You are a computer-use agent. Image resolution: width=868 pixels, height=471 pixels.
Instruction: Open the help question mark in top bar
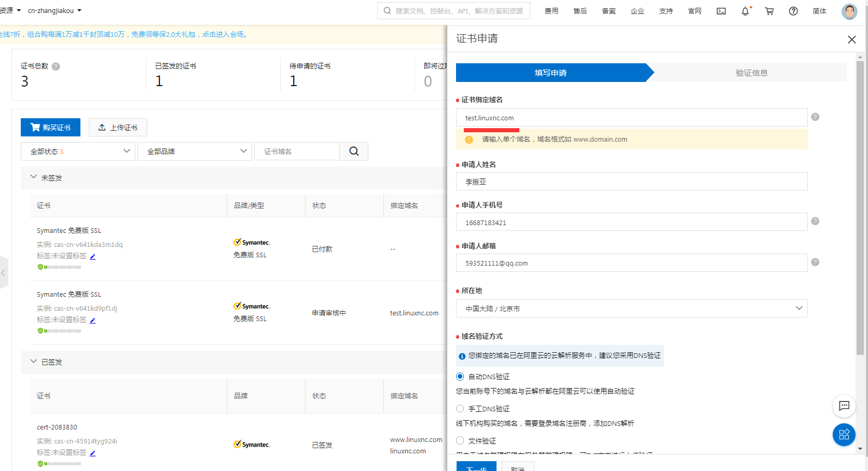click(x=793, y=11)
